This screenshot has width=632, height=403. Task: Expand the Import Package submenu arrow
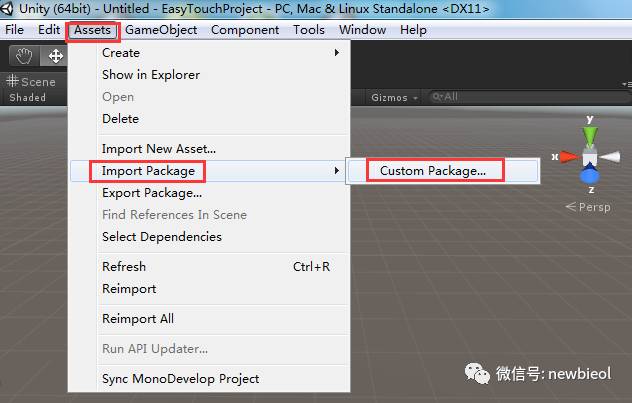click(337, 170)
